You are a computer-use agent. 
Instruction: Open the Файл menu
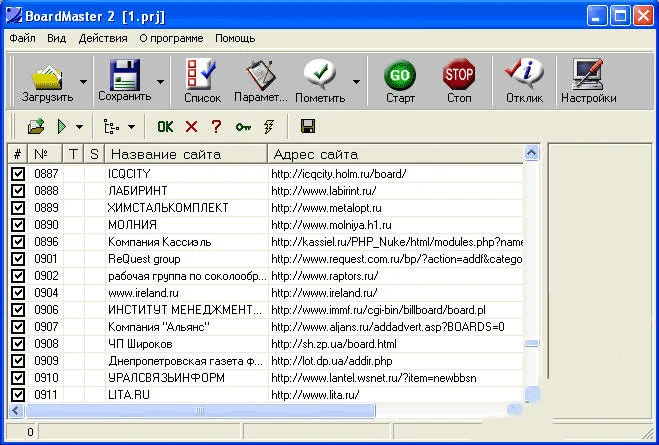pos(22,38)
